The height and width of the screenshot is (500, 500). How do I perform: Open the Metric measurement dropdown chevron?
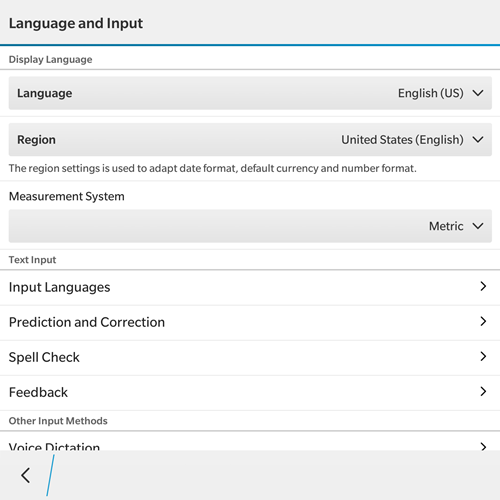coord(478,226)
